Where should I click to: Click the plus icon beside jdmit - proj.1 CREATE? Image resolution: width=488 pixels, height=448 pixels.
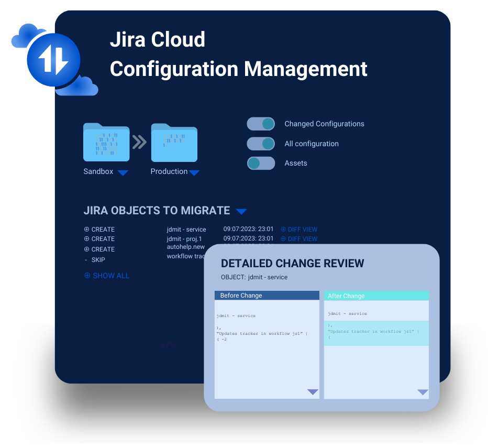[86, 238]
